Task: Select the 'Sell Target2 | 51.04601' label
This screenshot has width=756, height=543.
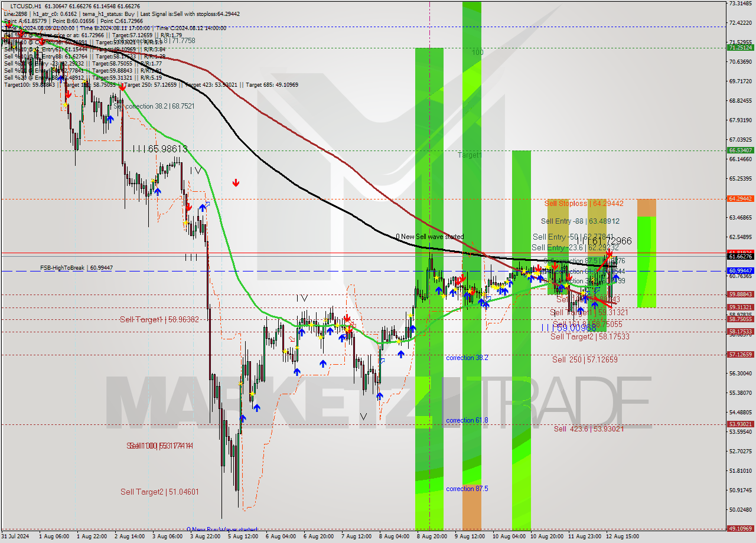Action: [x=159, y=492]
